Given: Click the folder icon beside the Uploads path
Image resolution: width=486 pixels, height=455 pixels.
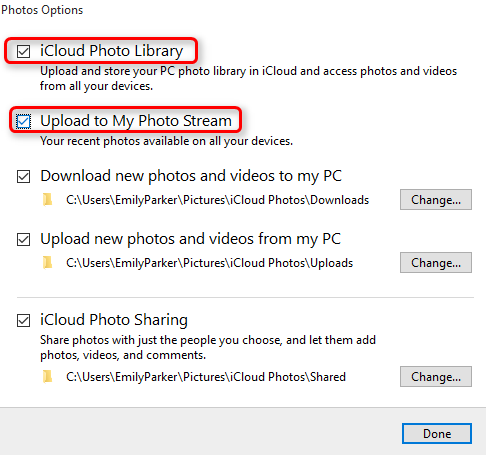Looking at the screenshot, I should pos(47,263).
